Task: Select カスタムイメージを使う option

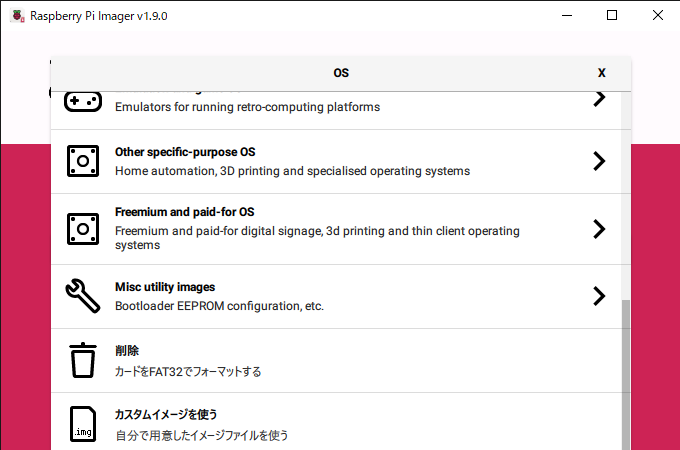Action: pyautogui.click(x=336, y=422)
